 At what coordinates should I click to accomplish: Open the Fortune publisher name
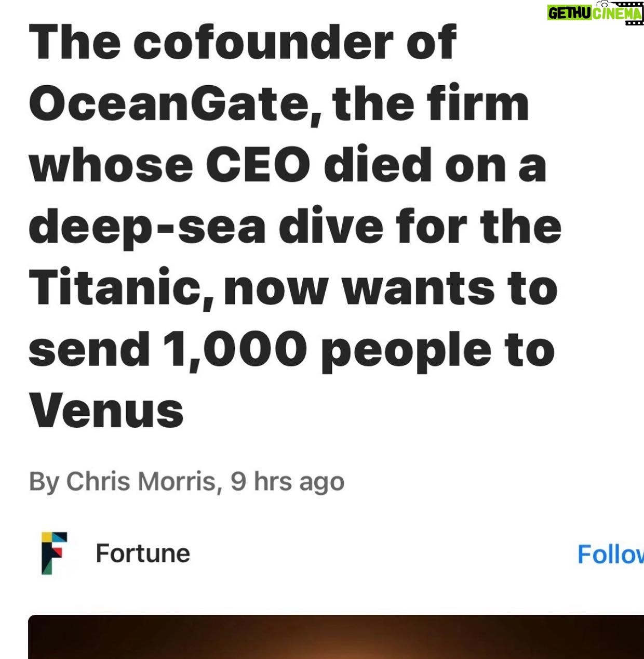(x=143, y=553)
